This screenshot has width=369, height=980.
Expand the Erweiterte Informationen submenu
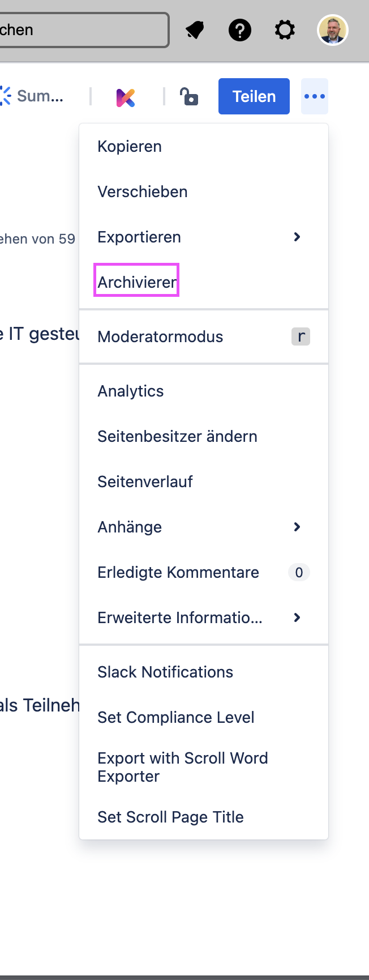[204, 617]
